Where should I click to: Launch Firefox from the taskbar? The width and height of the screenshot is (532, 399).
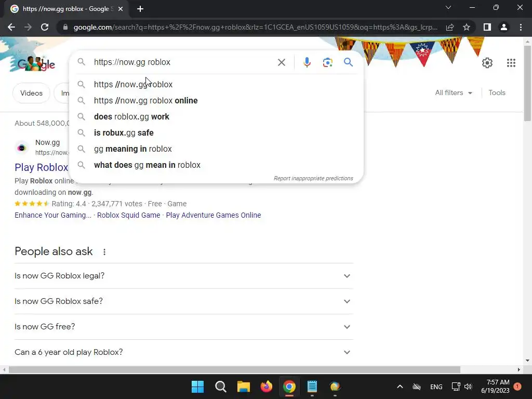(x=267, y=387)
